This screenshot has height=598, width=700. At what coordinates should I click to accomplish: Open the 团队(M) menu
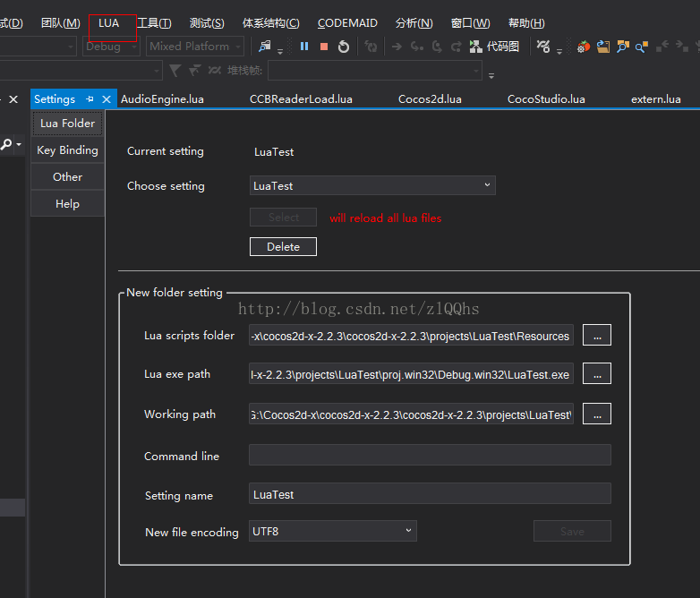(61, 23)
